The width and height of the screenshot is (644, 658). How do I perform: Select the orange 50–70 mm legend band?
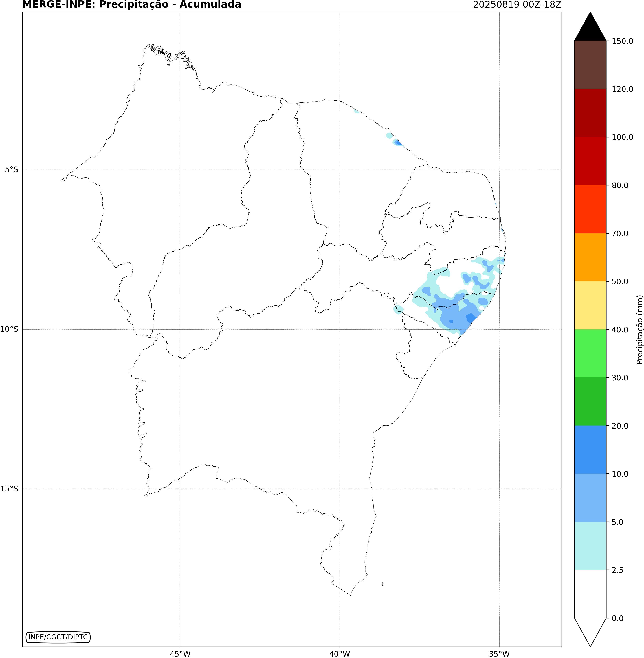pos(590,257)
